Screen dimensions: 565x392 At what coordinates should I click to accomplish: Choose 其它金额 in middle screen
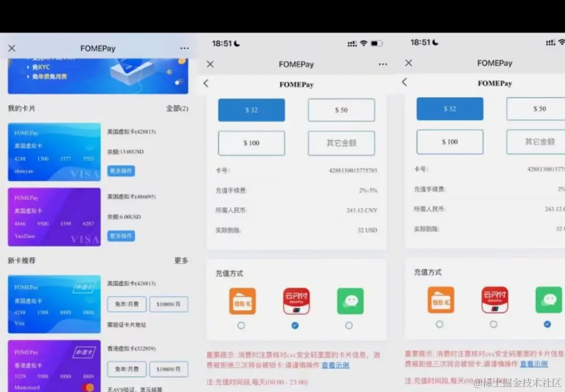pyautogui.click(x=341, y=143)
